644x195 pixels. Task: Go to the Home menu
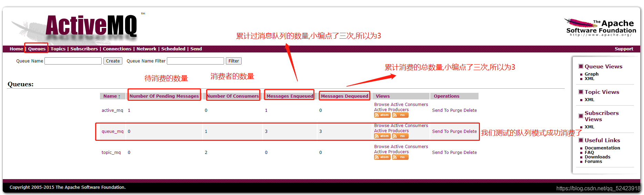pos(16,49)
